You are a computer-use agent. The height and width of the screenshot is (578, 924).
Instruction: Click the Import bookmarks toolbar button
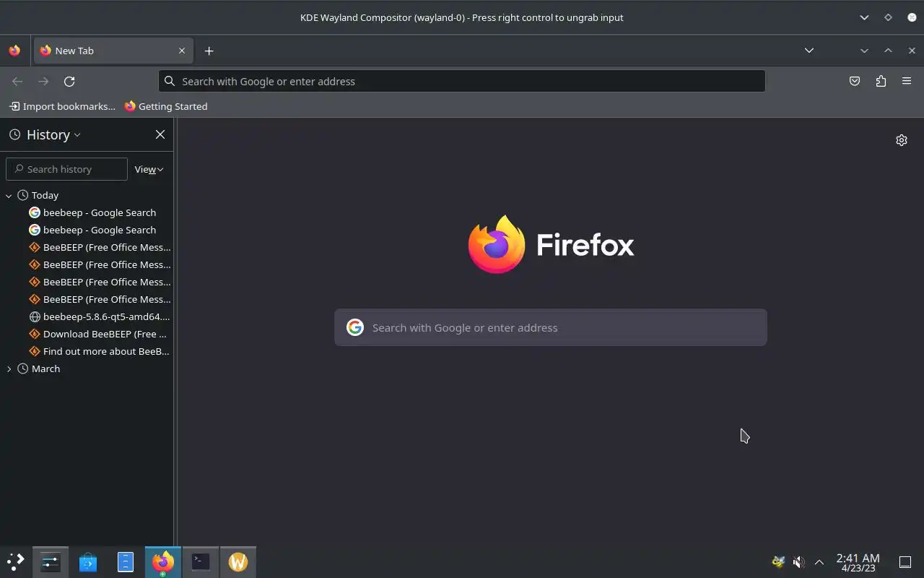(x=62, y=106)
